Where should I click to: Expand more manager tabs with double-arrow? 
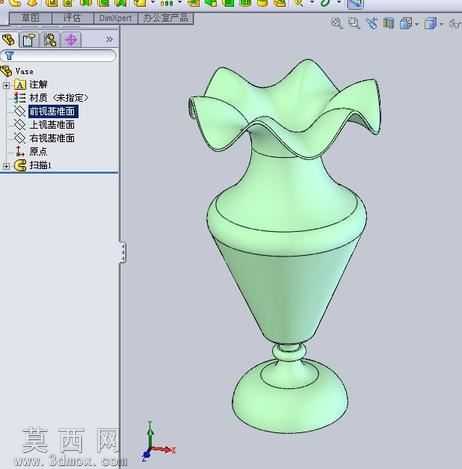(109, 39)
